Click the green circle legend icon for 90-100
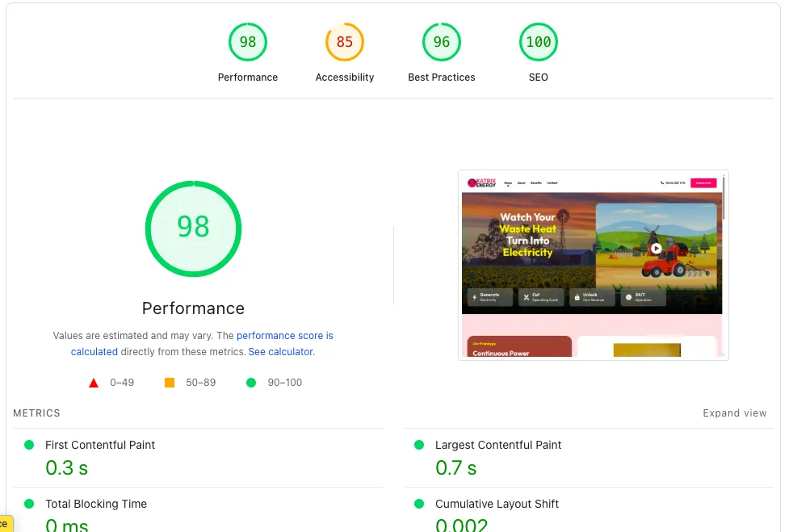Image resolution: width=793 pixels, height=532 pixels. [251, 382]
